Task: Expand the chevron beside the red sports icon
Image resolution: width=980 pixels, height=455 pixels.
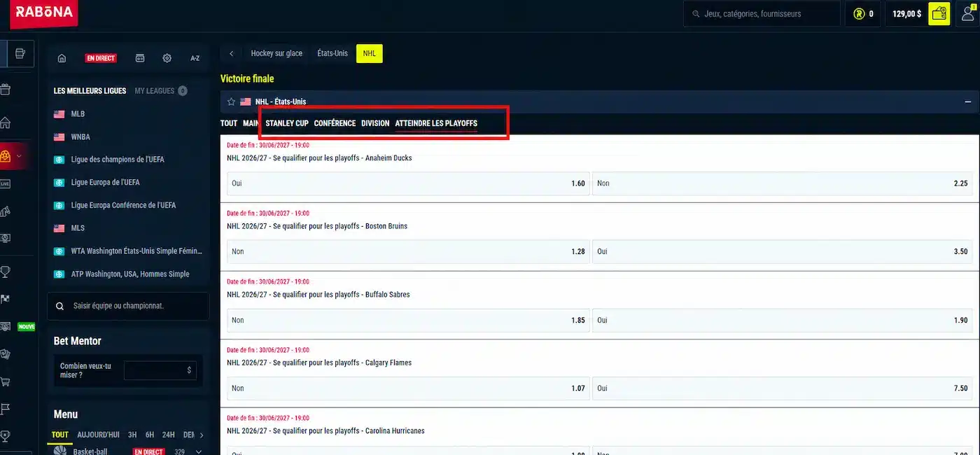Action: pos(19,156)
